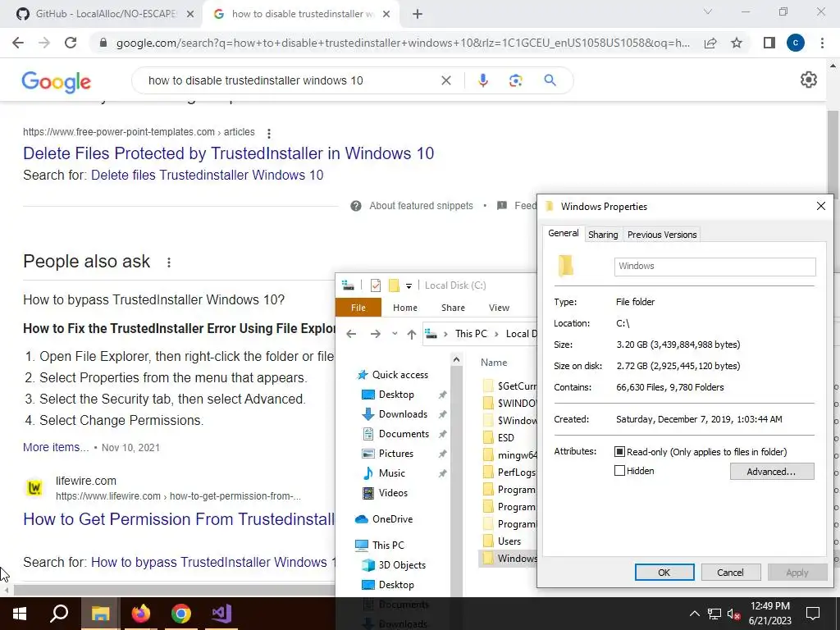The image size is (840, 630).
Task: Open options dots beside free-power-point-templates result
Action: click(x=269, y=133)
